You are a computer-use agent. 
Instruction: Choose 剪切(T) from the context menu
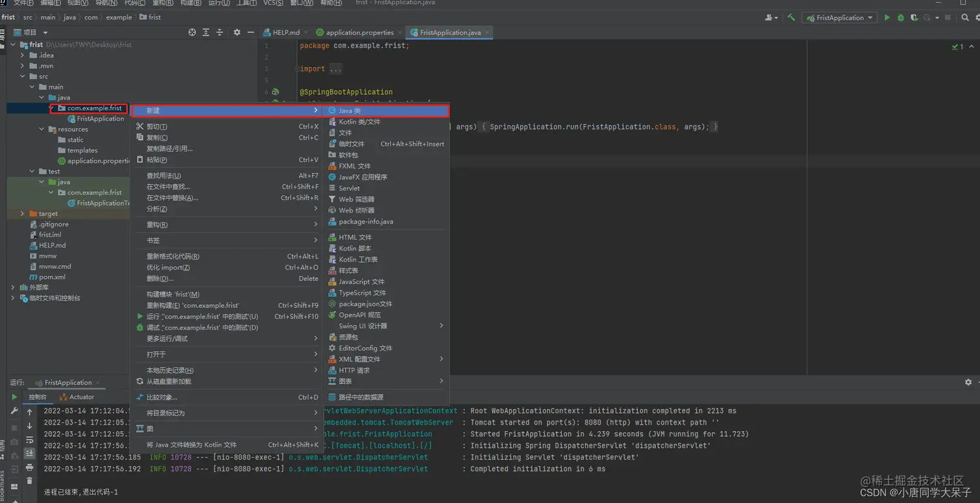click(x=226, y=127)
